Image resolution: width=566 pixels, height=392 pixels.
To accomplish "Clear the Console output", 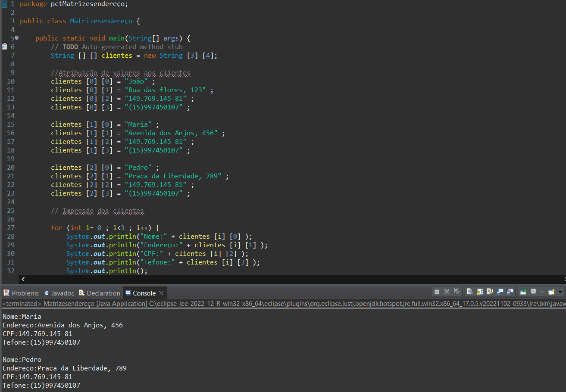I will pyautogui.click(x=470, y=292).
